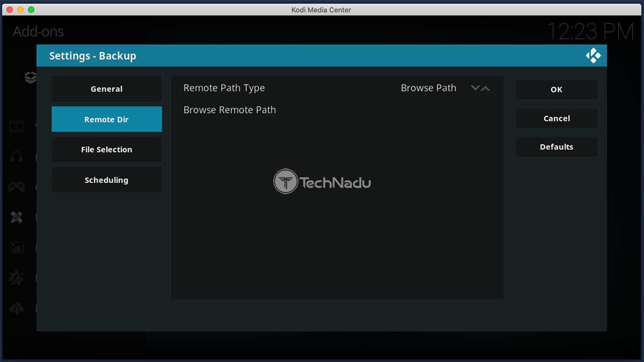Click the film strip video add-ons icon
The width and height of the screenshot is (644, 362).
(17, 127)
